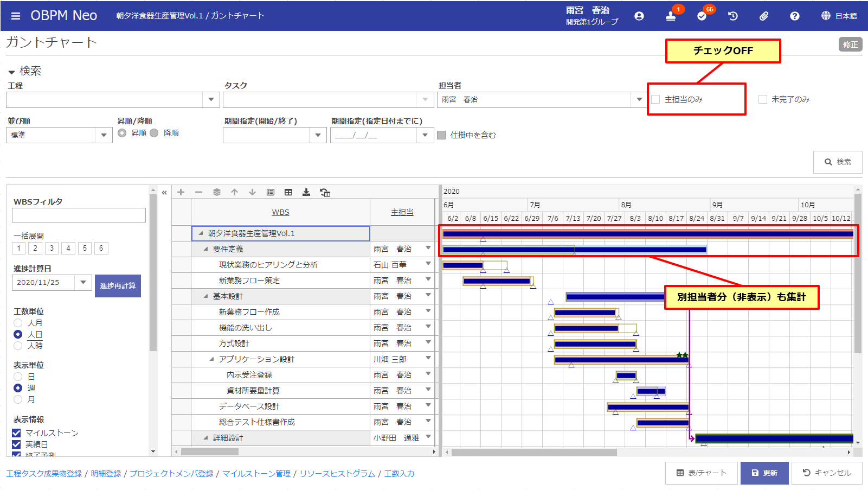Collapse the 基本設計 tree node

[206, 296]
